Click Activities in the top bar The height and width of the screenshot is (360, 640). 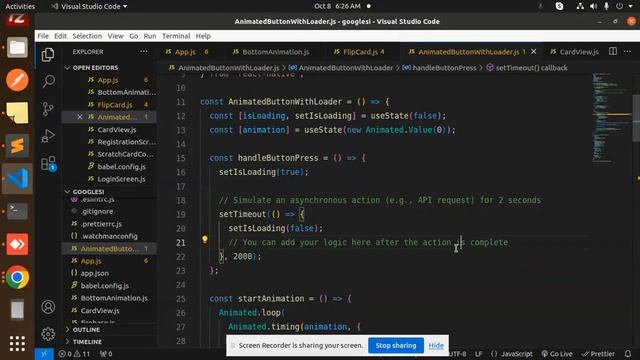[20, 6]
